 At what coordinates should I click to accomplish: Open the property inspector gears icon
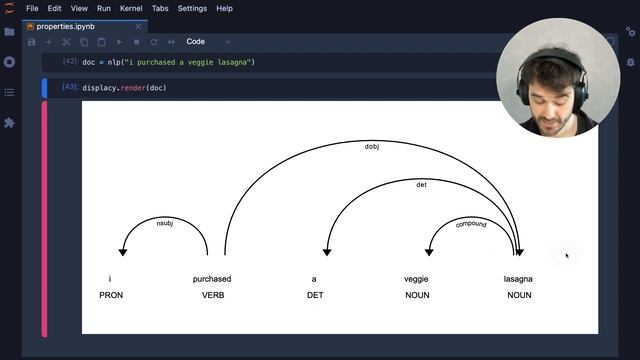click(631, 31)
